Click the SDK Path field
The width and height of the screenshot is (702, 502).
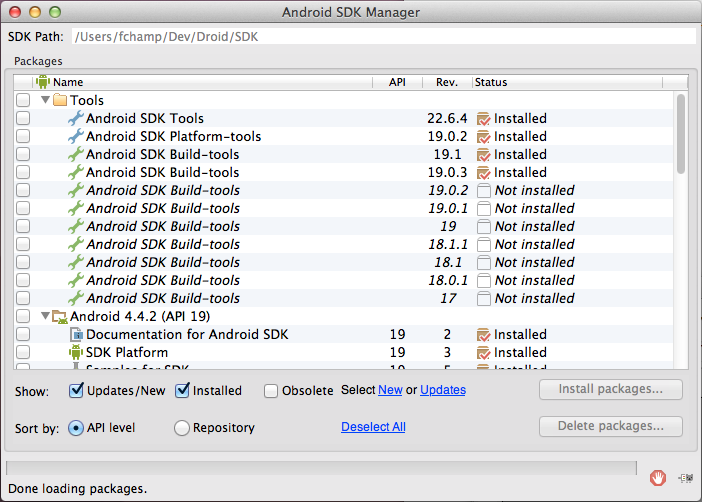click(383, 36)
